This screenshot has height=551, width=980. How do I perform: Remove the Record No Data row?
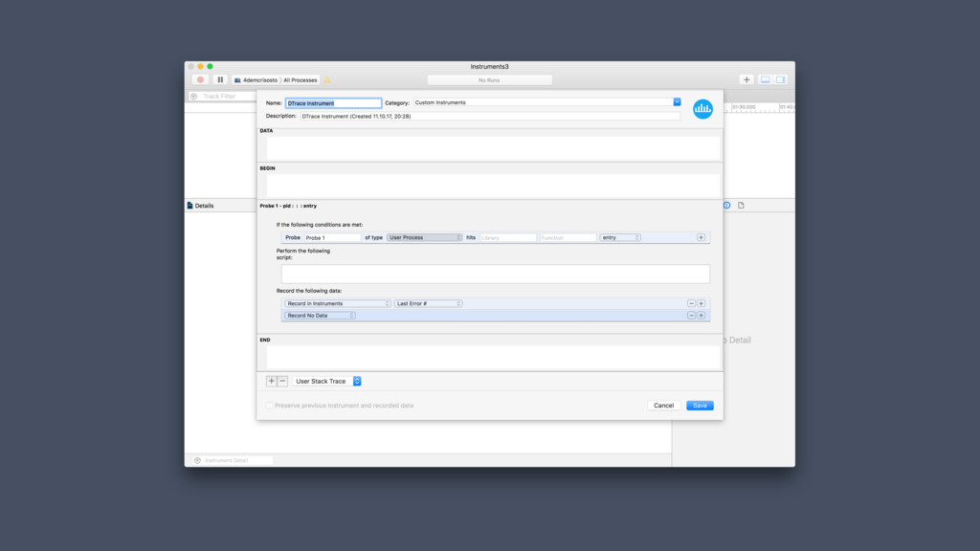(x=691, y=316)
